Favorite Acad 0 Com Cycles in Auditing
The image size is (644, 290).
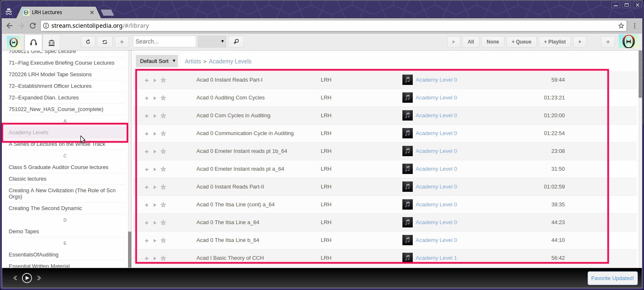(x=163, y=116)
